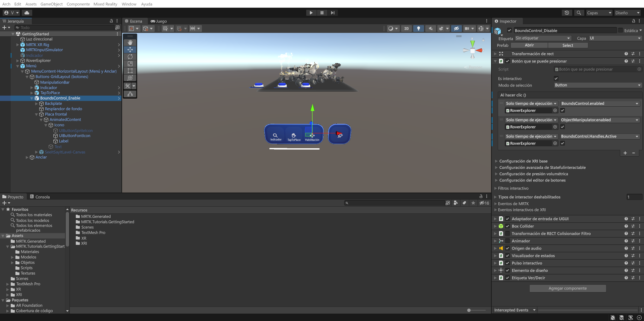Toggle the Origen de audio component off
644x321 pixels.
[507, 248]
